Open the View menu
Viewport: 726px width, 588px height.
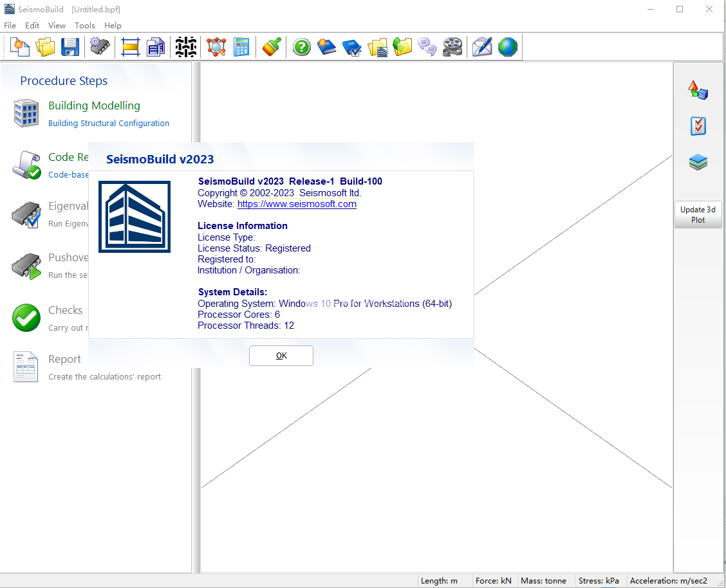pos(57,26)
